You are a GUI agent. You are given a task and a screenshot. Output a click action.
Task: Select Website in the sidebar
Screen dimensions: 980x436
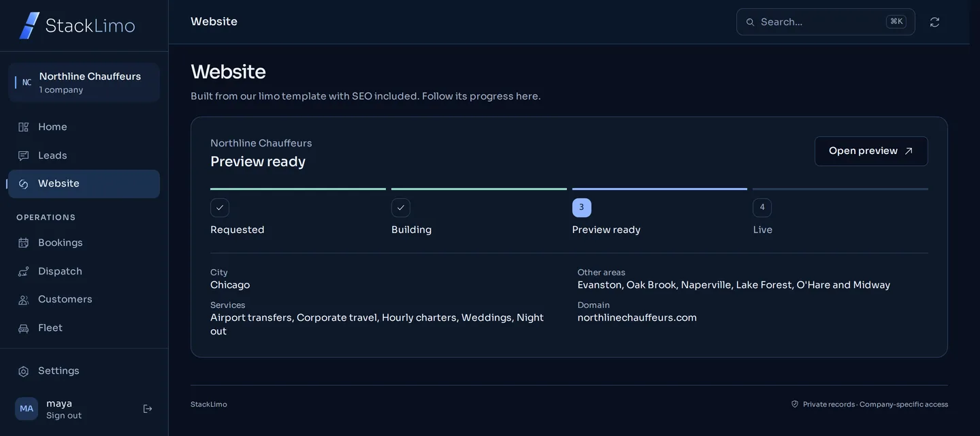(x=84, y=184)
